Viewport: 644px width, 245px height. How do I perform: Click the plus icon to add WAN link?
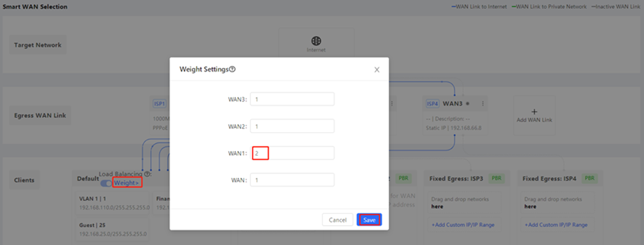tap(534, 112)
